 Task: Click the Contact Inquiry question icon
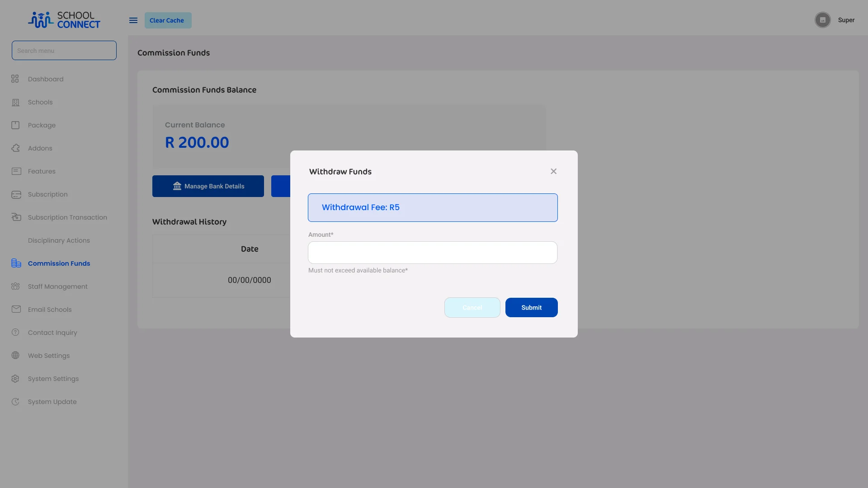(15, 333)
